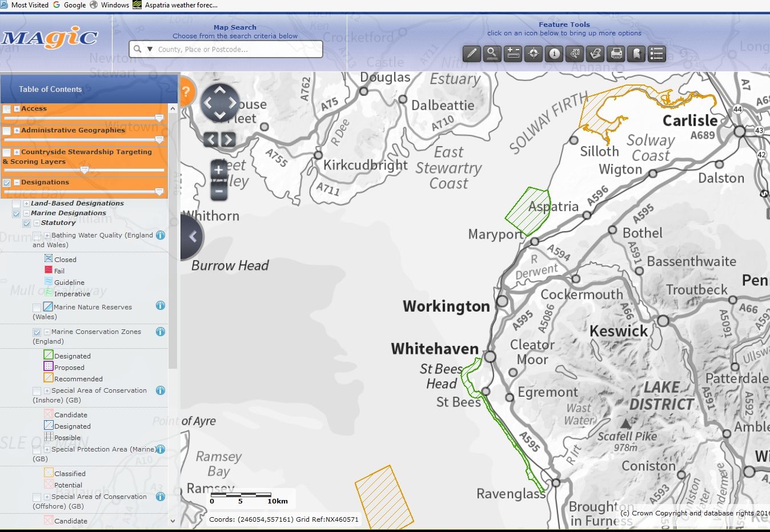Open Aspatria weather forecast bookmark
The image size is (770, 532).
[175, 5]
